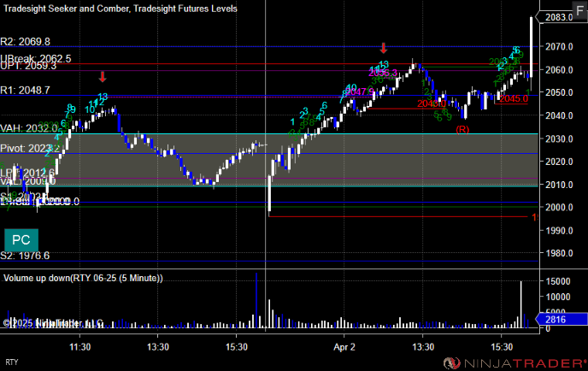Image resolution: width=588 pixels, height=371 pixels.
Task: Select the RTY instrument tab
Action: [x=12, y=362]
